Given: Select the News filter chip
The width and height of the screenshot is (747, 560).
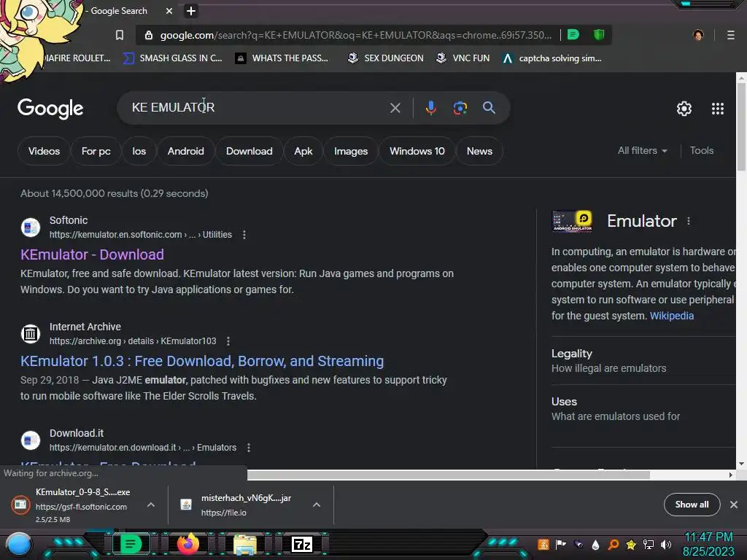Looking at the screenshot, I should (x=479, y=151).
